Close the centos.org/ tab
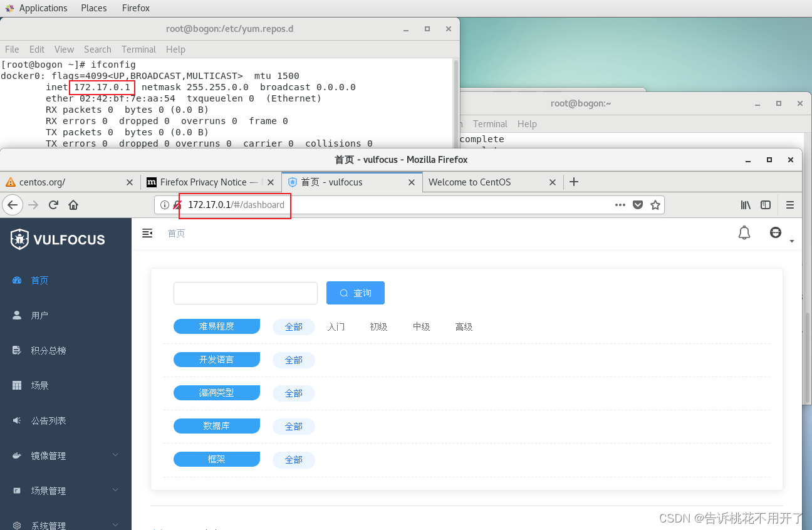 coord(130,182)
